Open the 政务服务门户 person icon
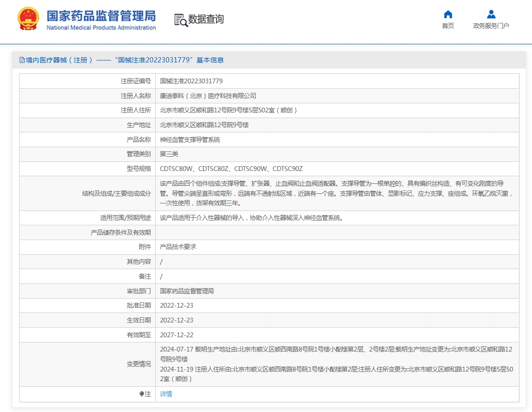 click(x=491, y=14)
